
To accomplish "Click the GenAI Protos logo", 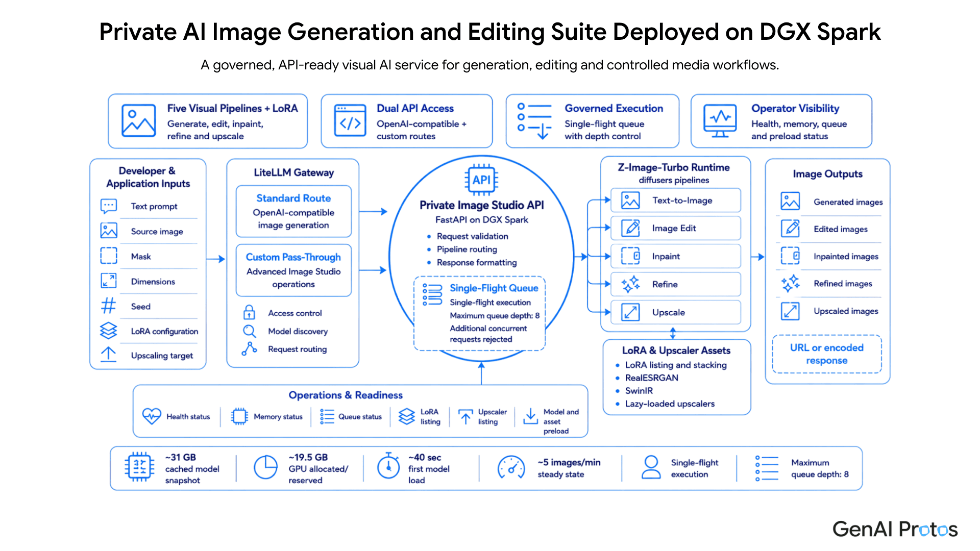I will point(895,529).
